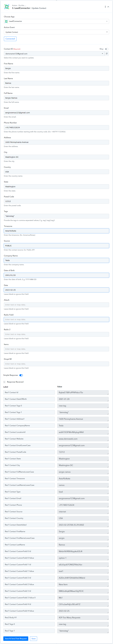Image resolution: width=113 pixels, height=644 pixels.
Task: Open the Action Event Update Contact dropdown
Action: [56, 32]
